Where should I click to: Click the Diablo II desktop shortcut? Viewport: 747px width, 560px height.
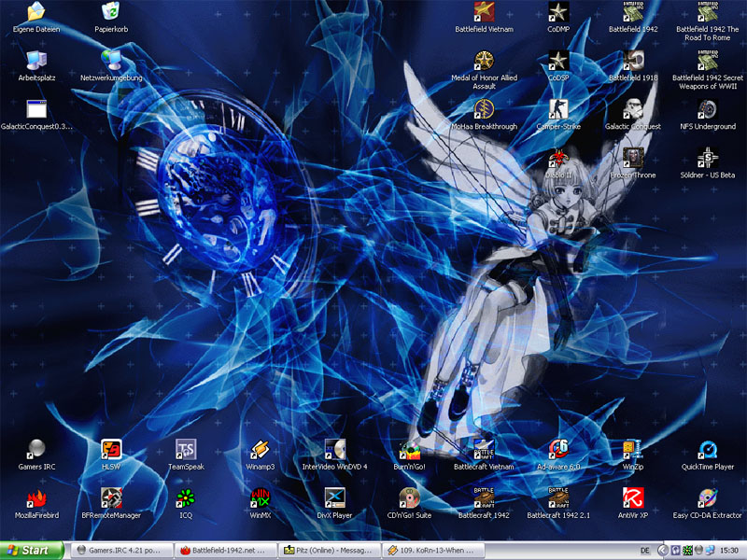click(x=558, y=159)
